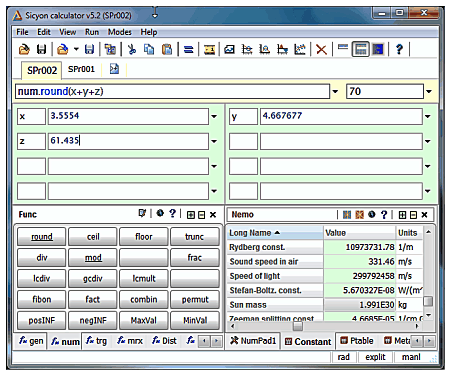This screenshot has height=375, width=450.
Task: Switch to the Dist function tab
Action: pyautogui.click(x=164, y=341)
